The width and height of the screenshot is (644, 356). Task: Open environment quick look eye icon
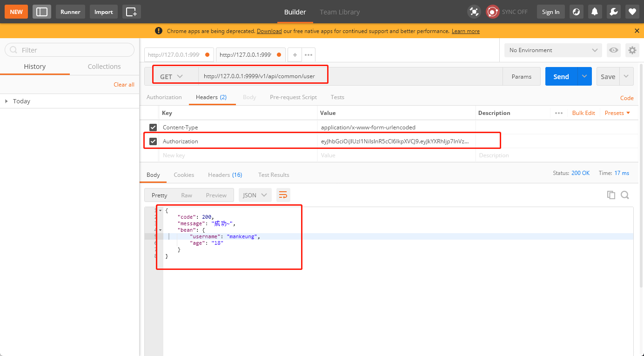tap(614, 50)
